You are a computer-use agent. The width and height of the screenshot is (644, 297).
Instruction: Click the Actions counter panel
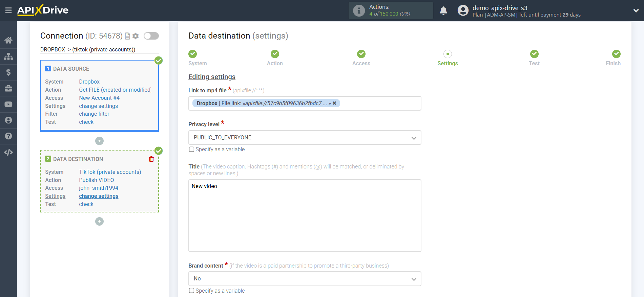(x=391, y=10)
